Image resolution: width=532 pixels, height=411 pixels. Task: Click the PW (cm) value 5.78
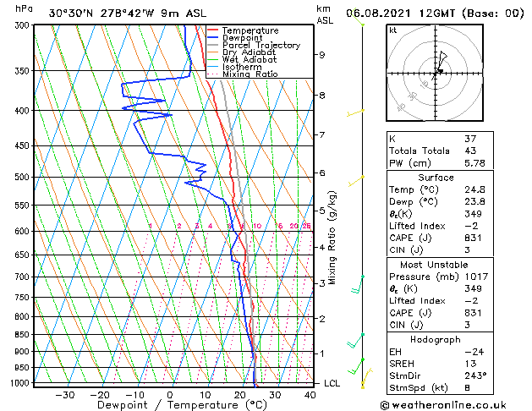[474, 163]
